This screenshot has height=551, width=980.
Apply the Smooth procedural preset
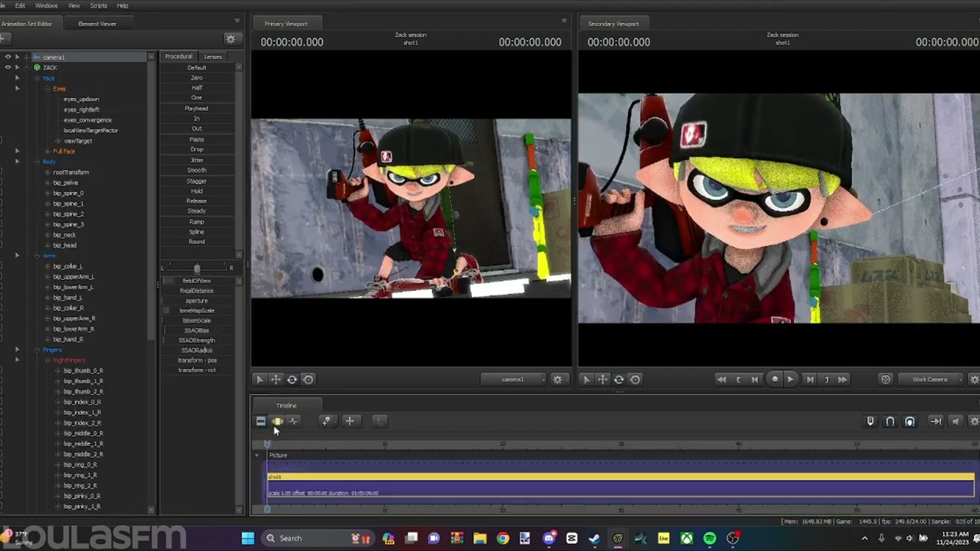tap(197, 170)
